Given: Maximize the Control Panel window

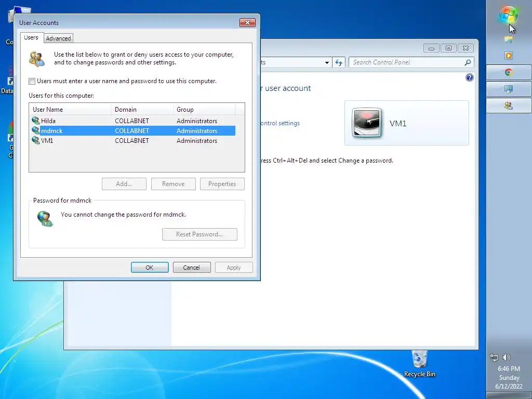Looking at the screenshot, I should point(448,48).
